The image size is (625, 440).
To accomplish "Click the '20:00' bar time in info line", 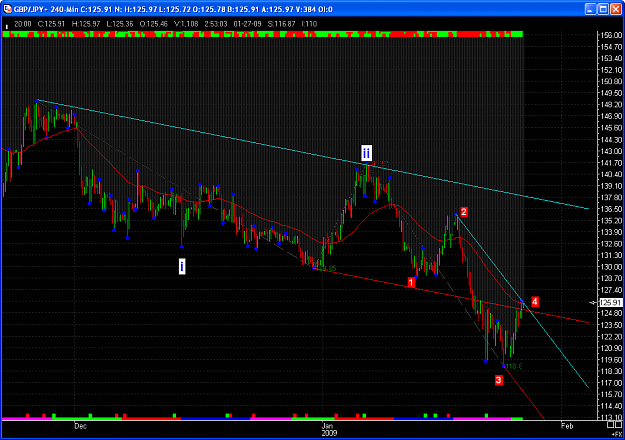I will tap(23, 24).
